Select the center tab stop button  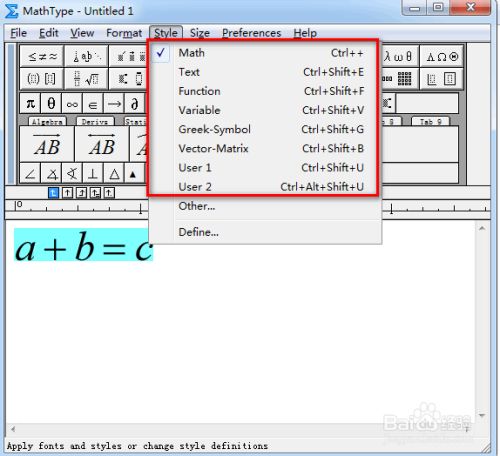pyautogui.click(x=67, y=193)
